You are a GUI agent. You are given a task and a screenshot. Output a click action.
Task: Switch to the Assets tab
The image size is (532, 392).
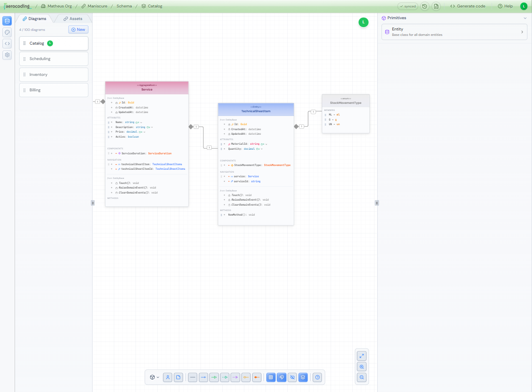73,18
